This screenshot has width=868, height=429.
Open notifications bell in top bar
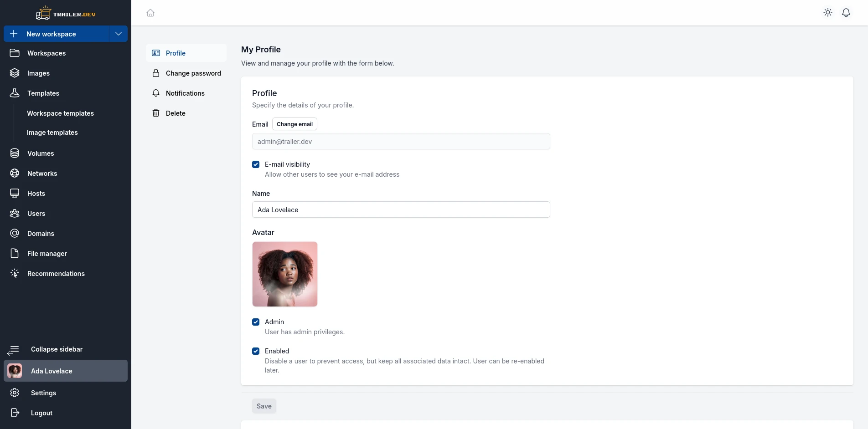pos(846,13)
